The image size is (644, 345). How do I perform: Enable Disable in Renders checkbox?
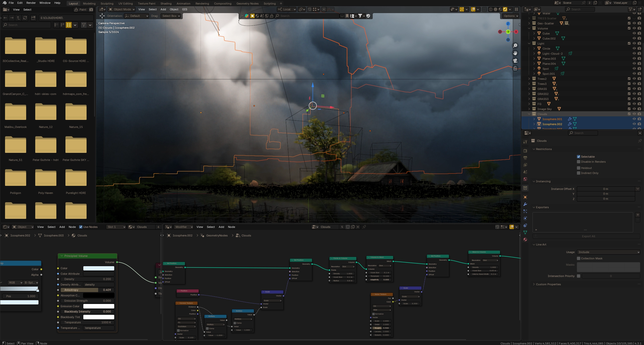[x=579, y=162]
